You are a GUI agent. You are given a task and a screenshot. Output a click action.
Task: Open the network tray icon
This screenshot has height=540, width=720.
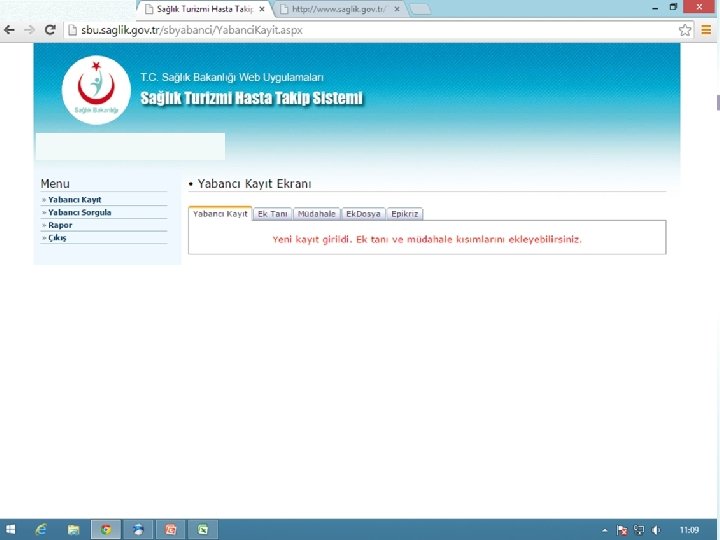639,530
